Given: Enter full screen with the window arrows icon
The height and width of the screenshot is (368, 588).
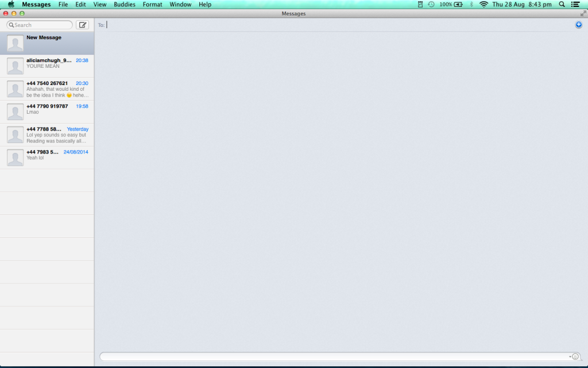Looking at the screenshot, I should pyautogui.click(x=583, y=14).
